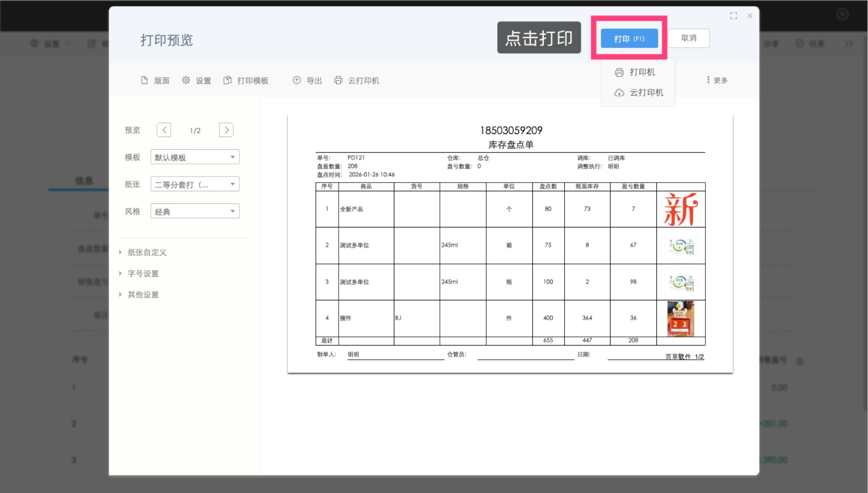Image resolution: width=868 pixels, height=493 pixels.
Task: Click the blue 打印 (F1) button
Action: coord(629,39)
